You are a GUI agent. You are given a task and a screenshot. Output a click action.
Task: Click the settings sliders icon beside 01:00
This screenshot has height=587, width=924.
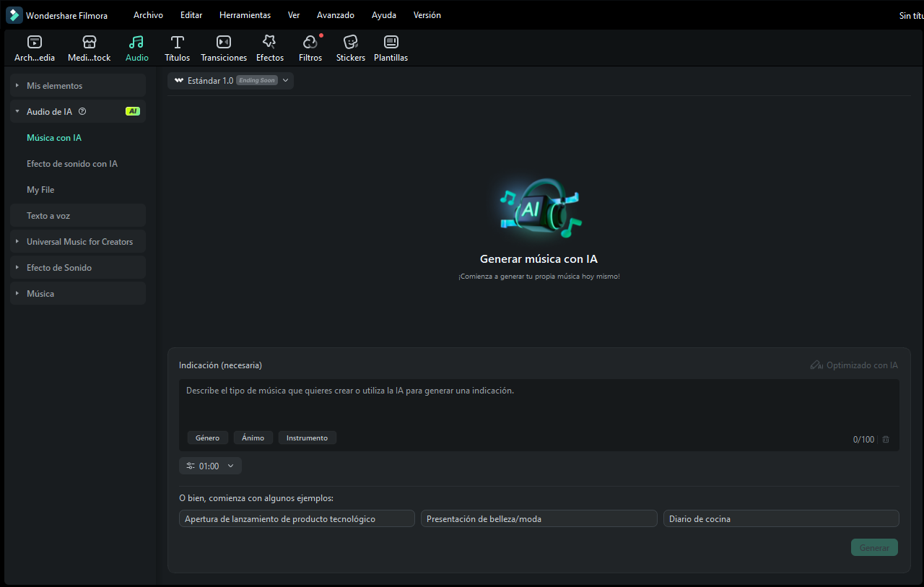(x=191, y=466)
